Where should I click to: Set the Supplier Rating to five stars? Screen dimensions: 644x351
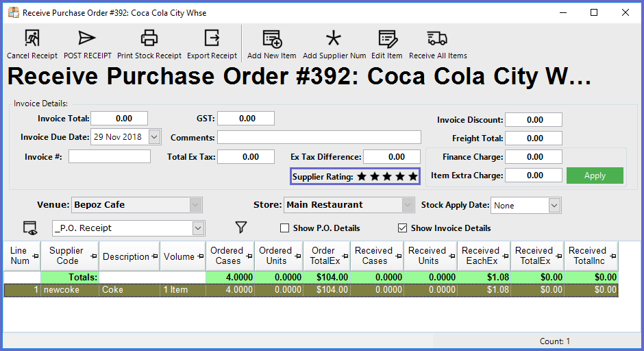pyautogui.click(x=413, y=177)
